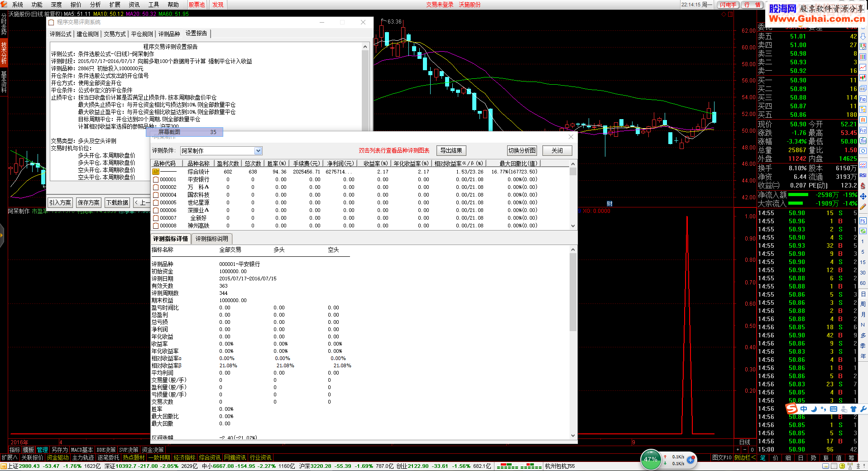Switch to 评测指标说明 tab

(x=212, y=239)
